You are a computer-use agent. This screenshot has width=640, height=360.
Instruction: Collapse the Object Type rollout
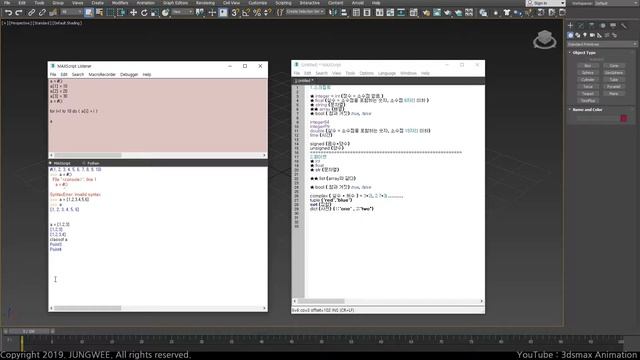(584, 53)
